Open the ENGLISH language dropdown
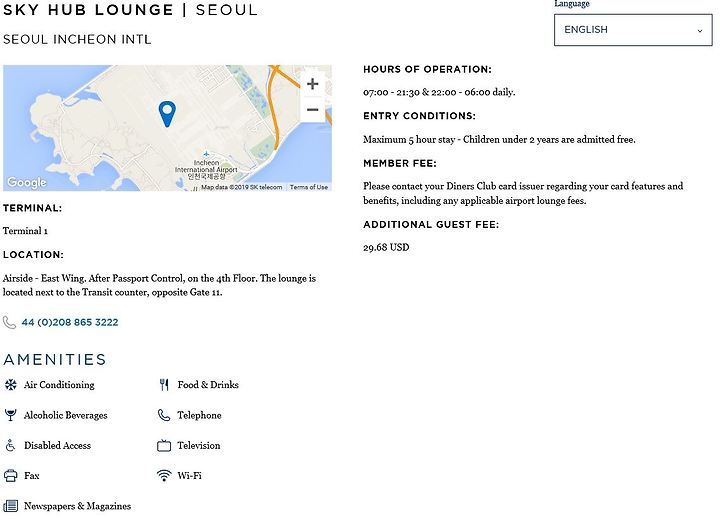This screenshot has height=520, width=720. pyautogui.click(x=633, y=30)
